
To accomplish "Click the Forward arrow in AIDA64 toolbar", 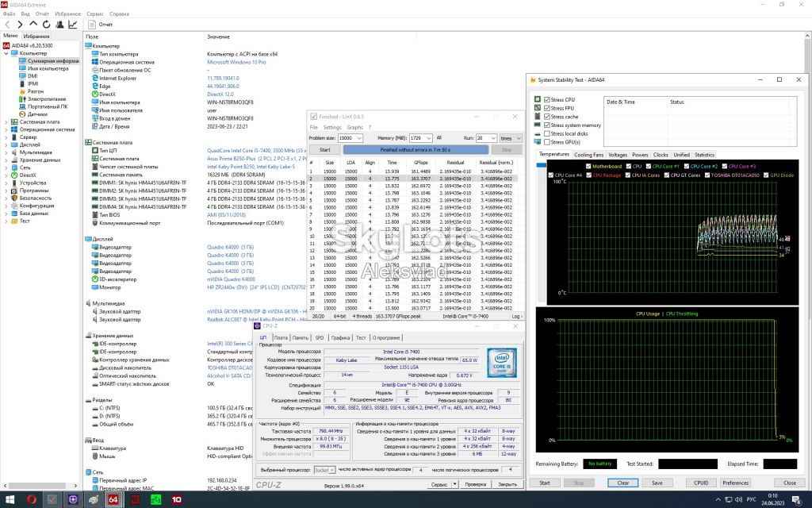I will coord(20,25).
